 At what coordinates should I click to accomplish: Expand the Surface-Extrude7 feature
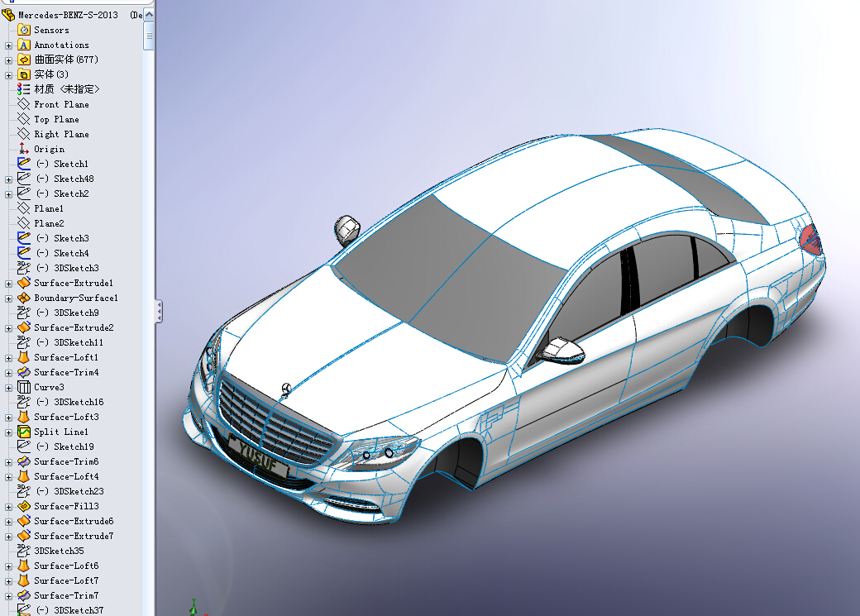(9, 537)
